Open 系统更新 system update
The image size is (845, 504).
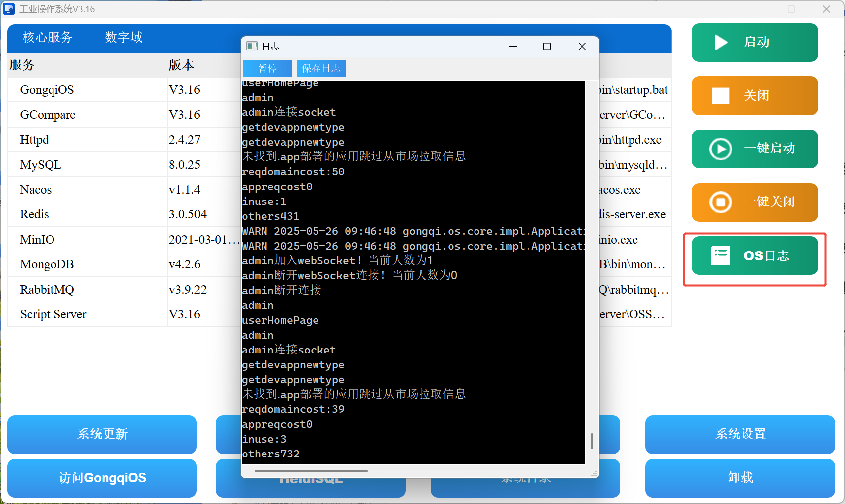102,434
